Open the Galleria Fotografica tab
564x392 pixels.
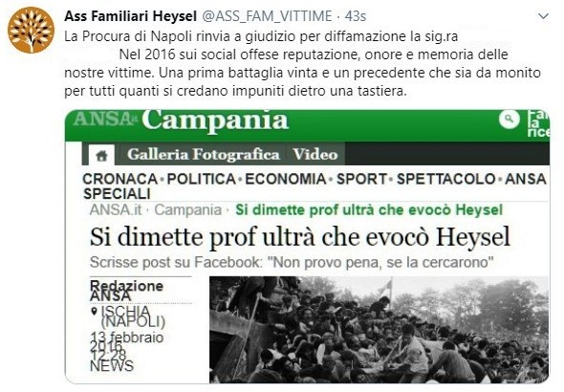coord(203,154)
